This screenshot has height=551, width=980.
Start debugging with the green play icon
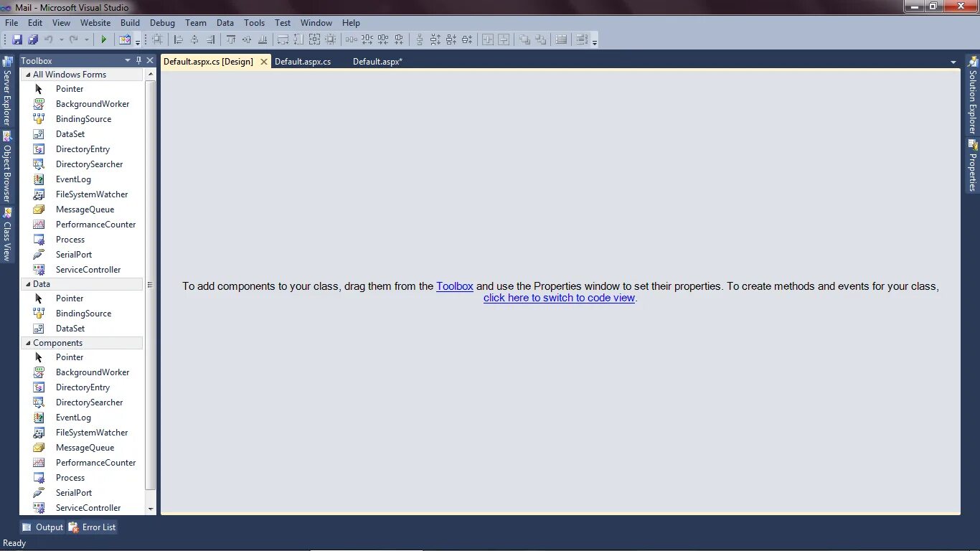point(104,39)
